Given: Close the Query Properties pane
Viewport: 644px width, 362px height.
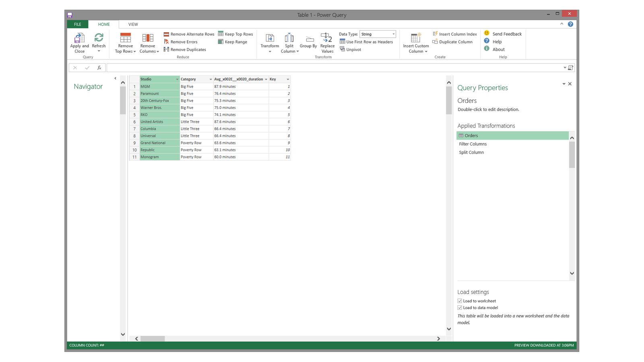Looking at the screenshot, I should pos(570,84).
